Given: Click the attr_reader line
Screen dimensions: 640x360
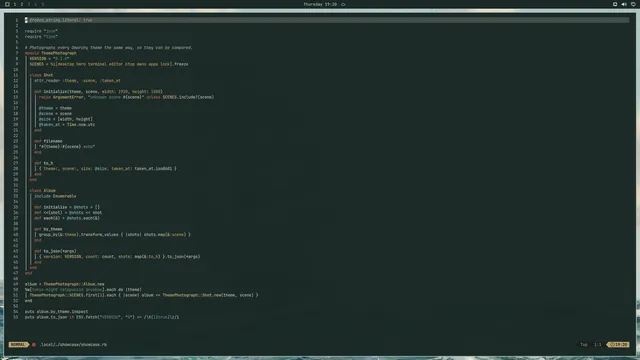Looking at the screenshot, I should (77, 80).
